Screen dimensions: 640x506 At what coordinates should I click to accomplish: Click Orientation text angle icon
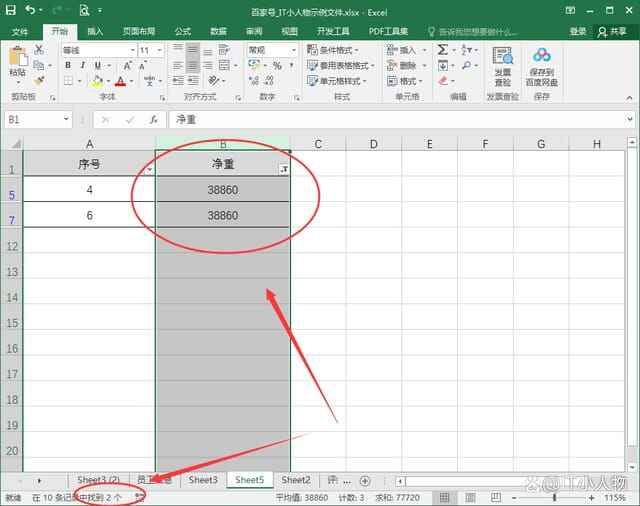[213, 80]
